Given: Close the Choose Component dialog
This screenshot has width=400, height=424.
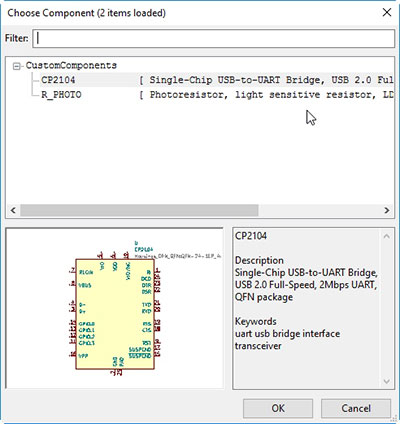Looking at the screenshot, I should coord(387,13).
